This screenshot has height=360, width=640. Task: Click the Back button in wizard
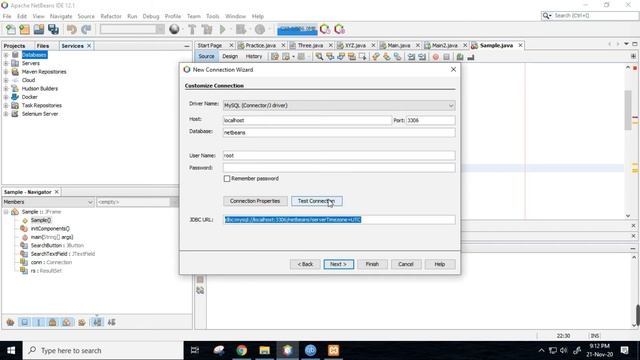[x=305, y=264]
